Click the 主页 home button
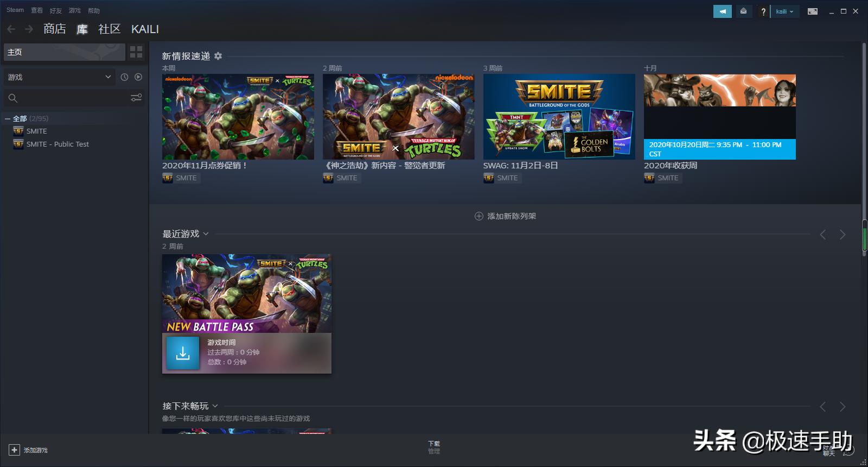The height and width of the screenshot is (467, 868). pyautogui.click(x=65, y=52)
